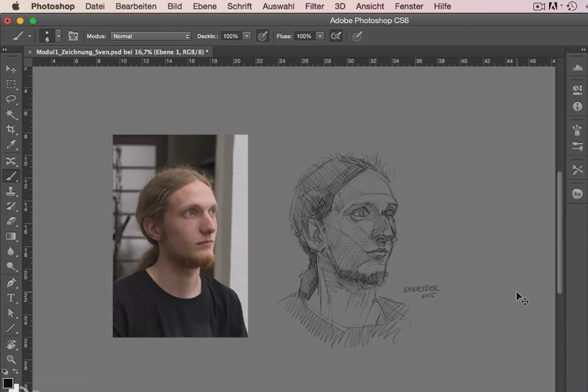Enable airbrush-style build-up effects
588x392 pixels.
point(336,36)
